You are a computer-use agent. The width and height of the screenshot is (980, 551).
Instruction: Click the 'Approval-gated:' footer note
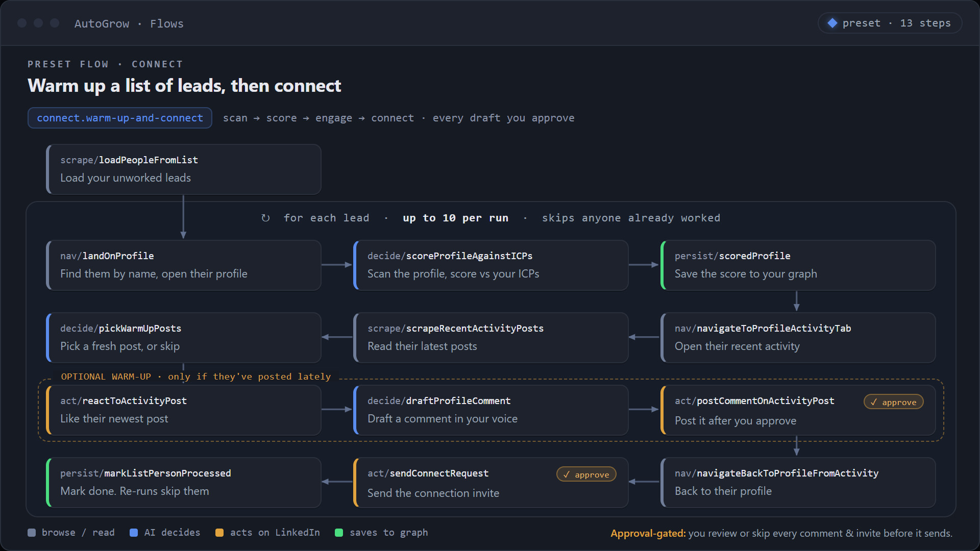[x=648, y=533]
